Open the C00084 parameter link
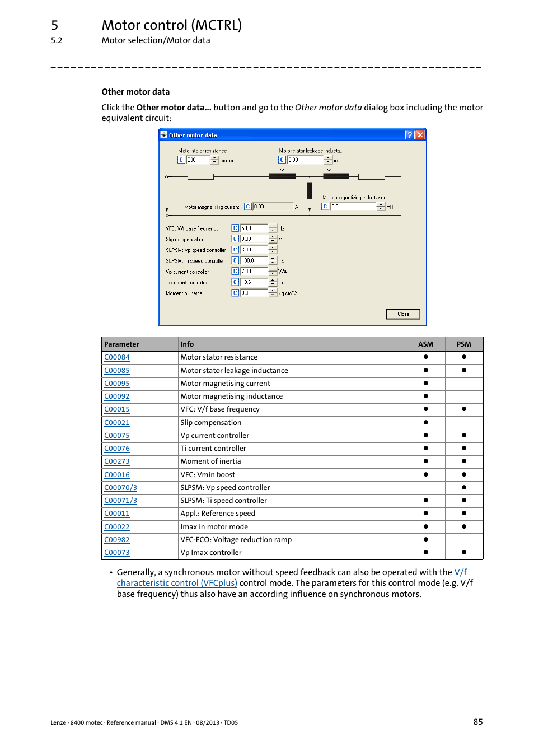The height and width of the screenshot is (756, 534). pyautogui.click(x=117, y=357)
